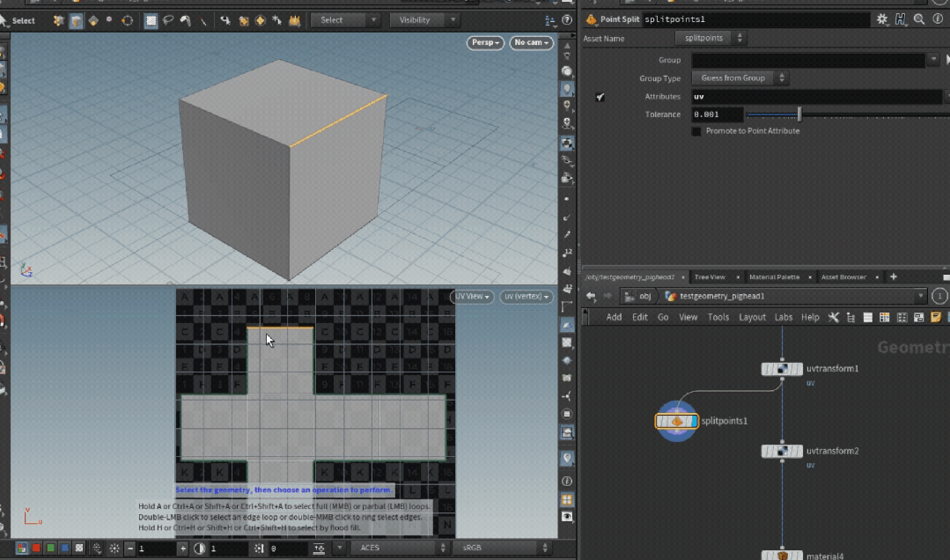
Task: Click the lasso selection icon in toolbar
Action: click(167, 20)
